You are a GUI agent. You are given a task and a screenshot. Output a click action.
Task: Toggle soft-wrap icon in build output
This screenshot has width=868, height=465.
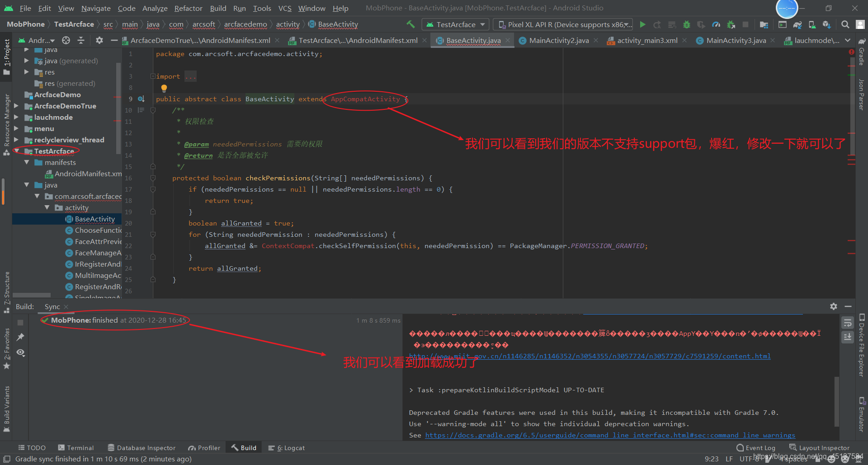point(848,323)
